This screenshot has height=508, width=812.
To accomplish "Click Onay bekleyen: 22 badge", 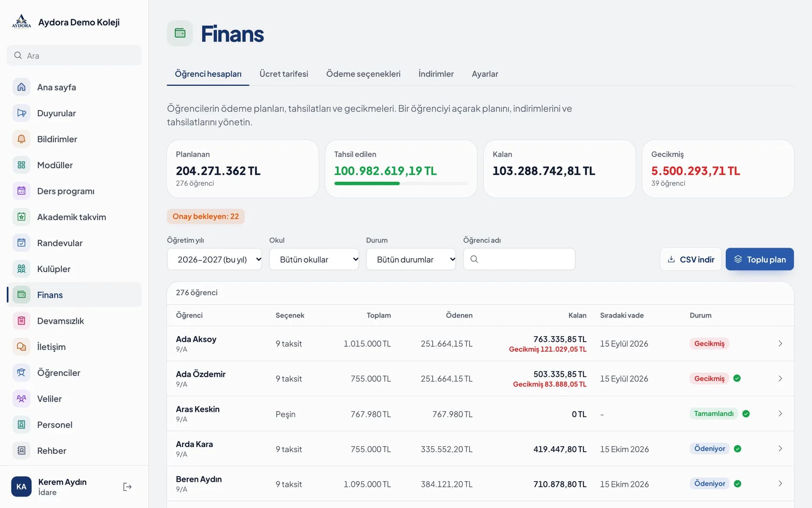I will 206,216.
